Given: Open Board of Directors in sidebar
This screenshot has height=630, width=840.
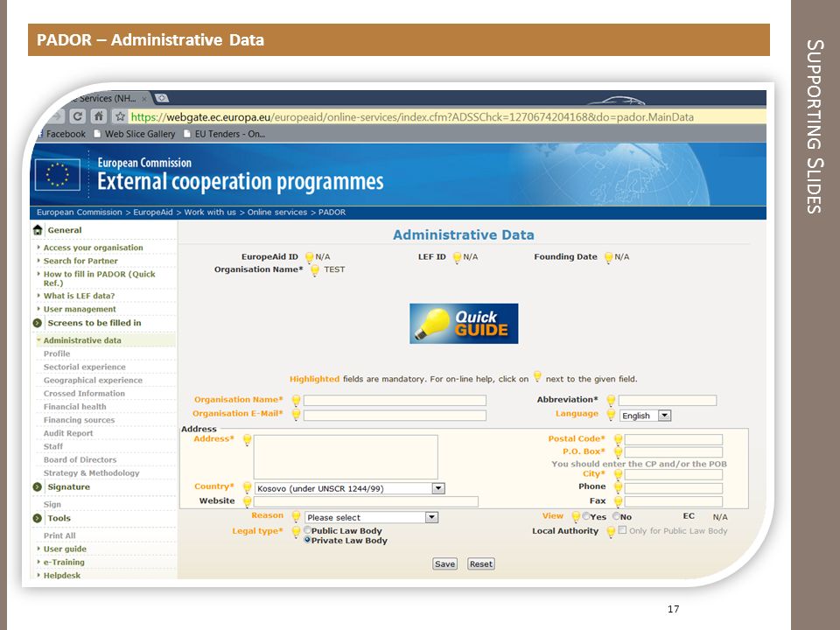Looking at the screenshot, I should (80, 459).
